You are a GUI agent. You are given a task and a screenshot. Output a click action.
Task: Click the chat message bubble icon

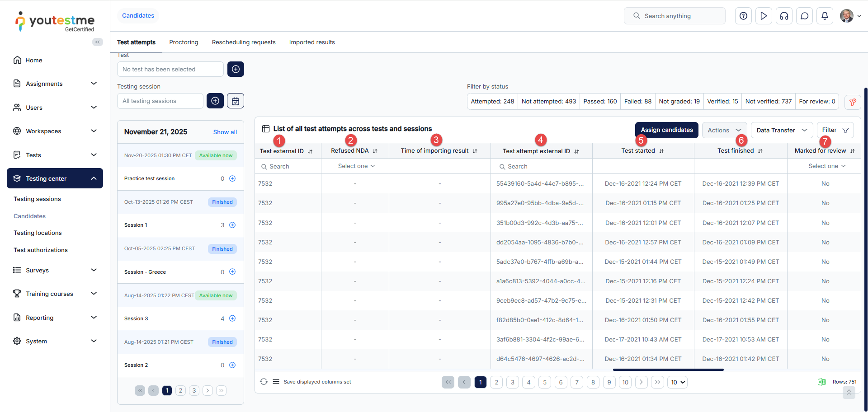804,16
